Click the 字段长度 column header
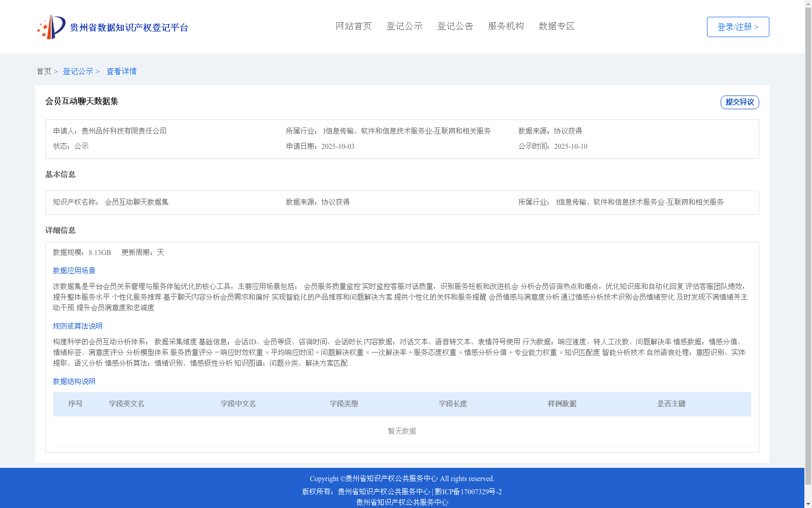This screenshot has width=812, height=508. [453, 404]
